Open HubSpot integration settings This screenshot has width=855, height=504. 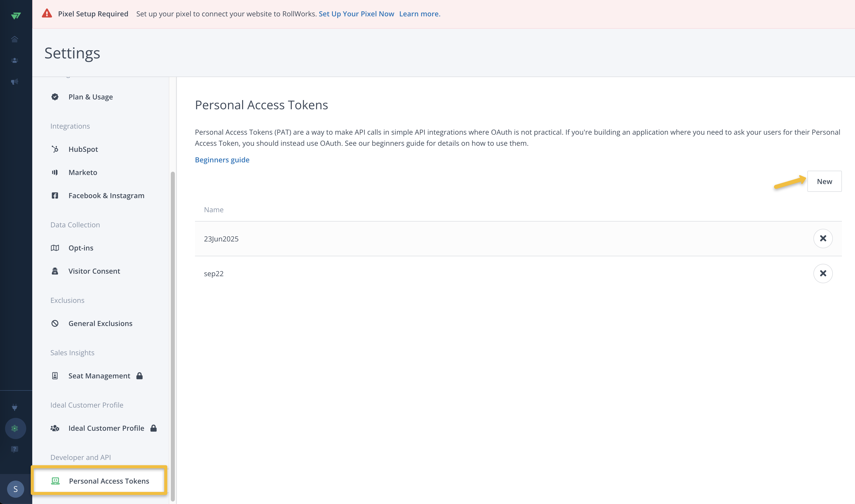pyautogui.click(x=83, y=149)
